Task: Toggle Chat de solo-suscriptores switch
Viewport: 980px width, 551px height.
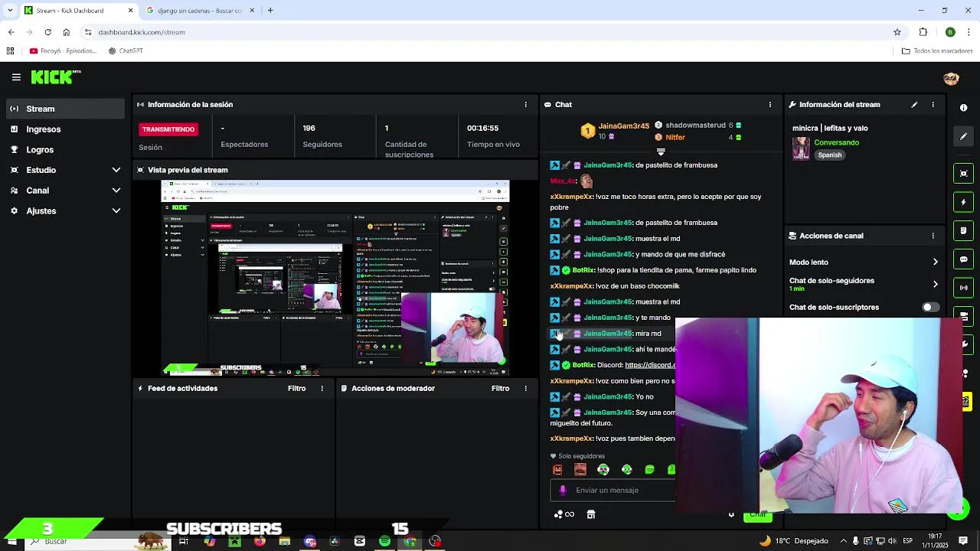Action: pos(929,307)
